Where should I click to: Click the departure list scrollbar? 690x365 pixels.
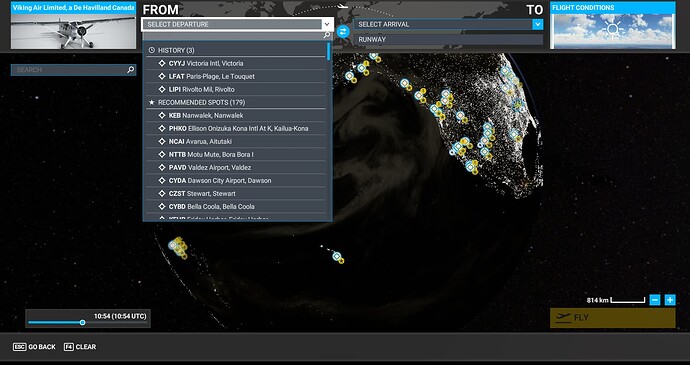click(328, 51)
